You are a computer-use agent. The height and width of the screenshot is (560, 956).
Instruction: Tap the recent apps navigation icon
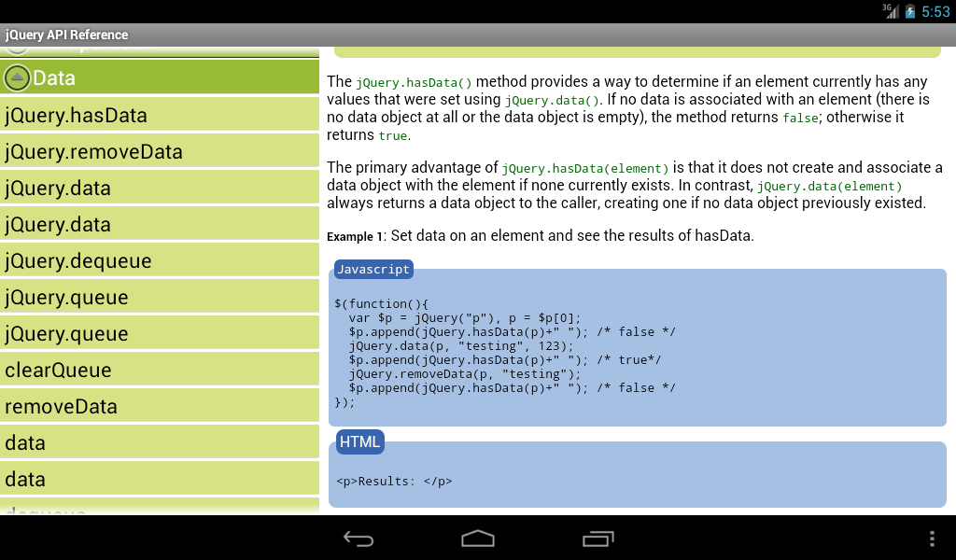[597, 539]
